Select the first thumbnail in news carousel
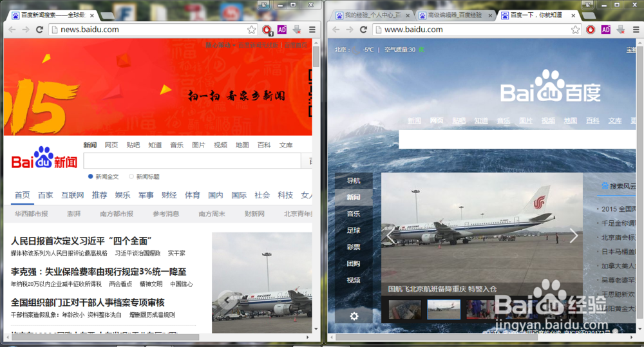The image size is (644, 347). pos(405,310)
